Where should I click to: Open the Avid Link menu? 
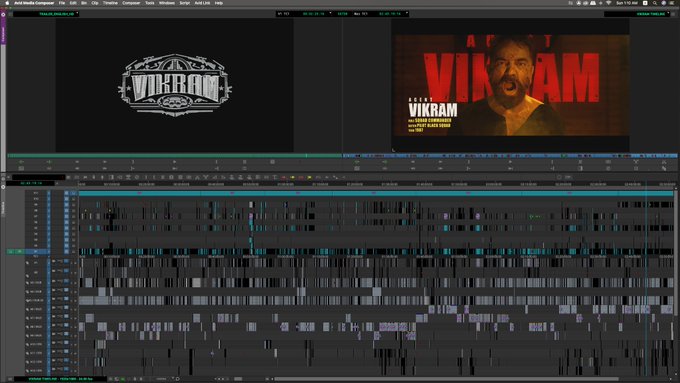tap(202, 3)
